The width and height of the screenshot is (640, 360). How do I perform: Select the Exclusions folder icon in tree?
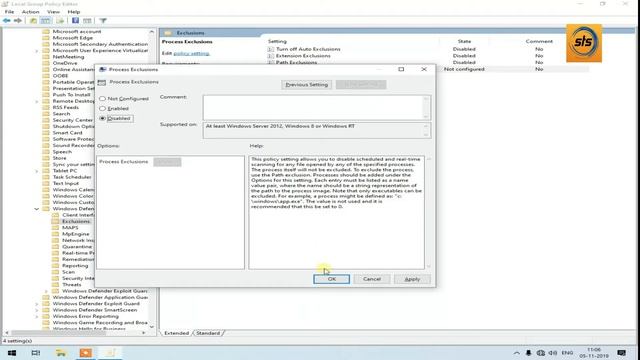pyautogui.click(x=56, y=221)
